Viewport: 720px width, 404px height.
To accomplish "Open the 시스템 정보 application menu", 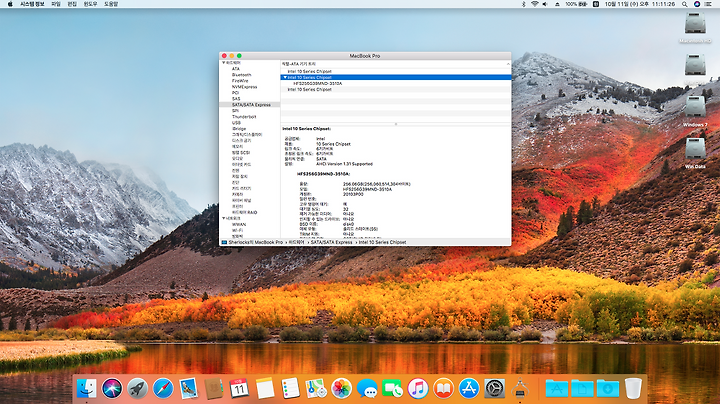I will [x=32, y=4].
